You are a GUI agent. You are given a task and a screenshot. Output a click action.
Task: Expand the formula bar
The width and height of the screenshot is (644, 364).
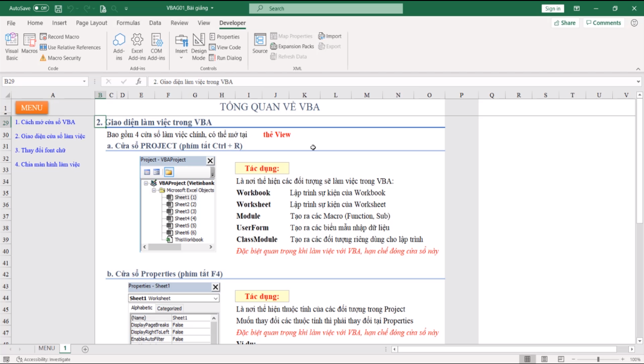click(x=638, y=82)
